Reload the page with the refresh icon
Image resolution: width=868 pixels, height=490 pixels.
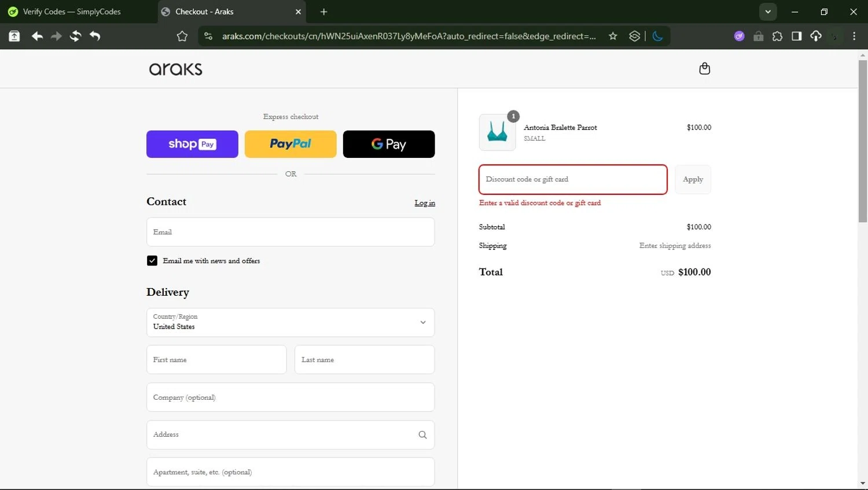pos(75,36)
